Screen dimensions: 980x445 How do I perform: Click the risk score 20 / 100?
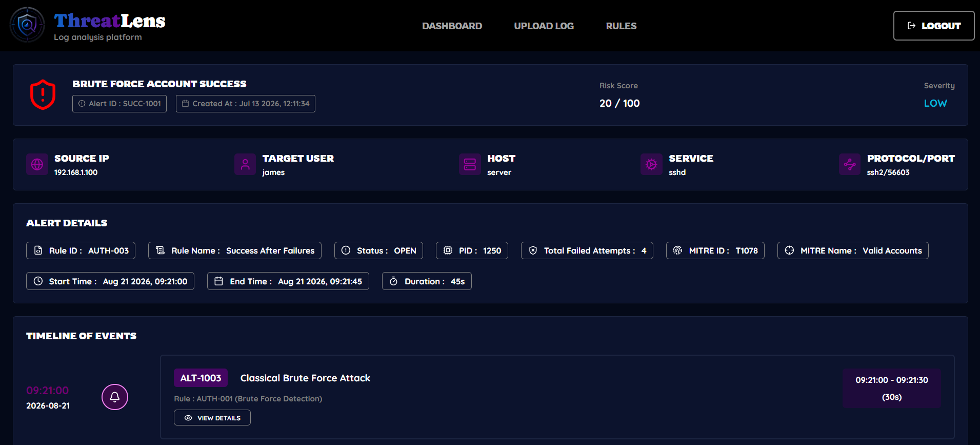tap(619, 103)
